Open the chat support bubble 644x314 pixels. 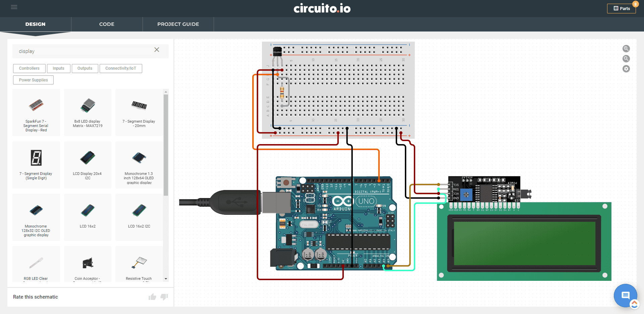click(x=625, y=295)
